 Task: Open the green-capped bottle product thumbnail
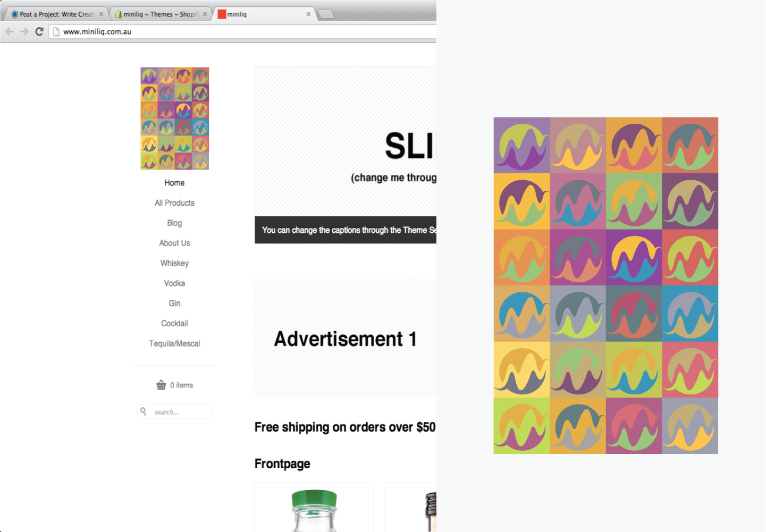point(314,508)
